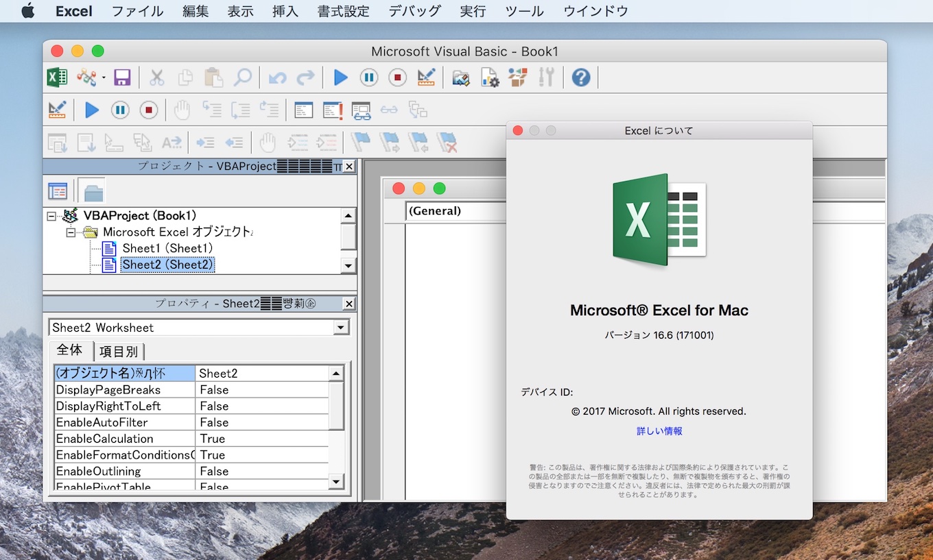Click the Insert UserForm icon
The image size is (933, 560).
pos(86,77)
